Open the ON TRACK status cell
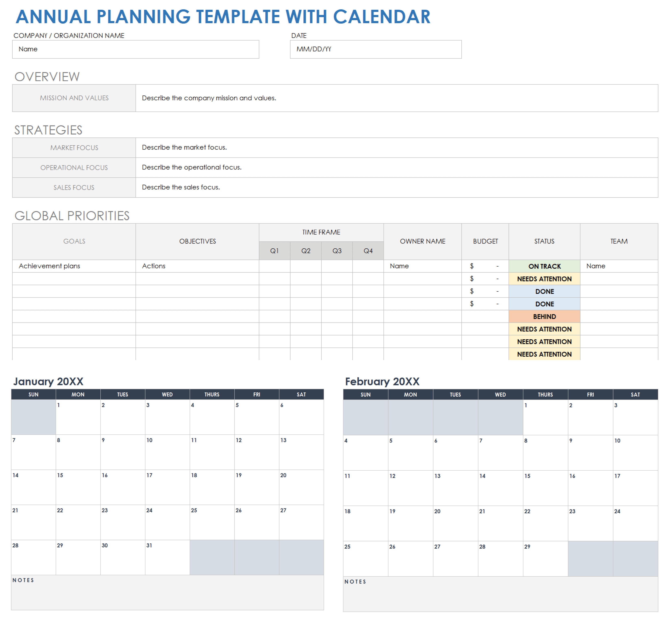This screenshot has width=672, height=620. pos(544,266)
